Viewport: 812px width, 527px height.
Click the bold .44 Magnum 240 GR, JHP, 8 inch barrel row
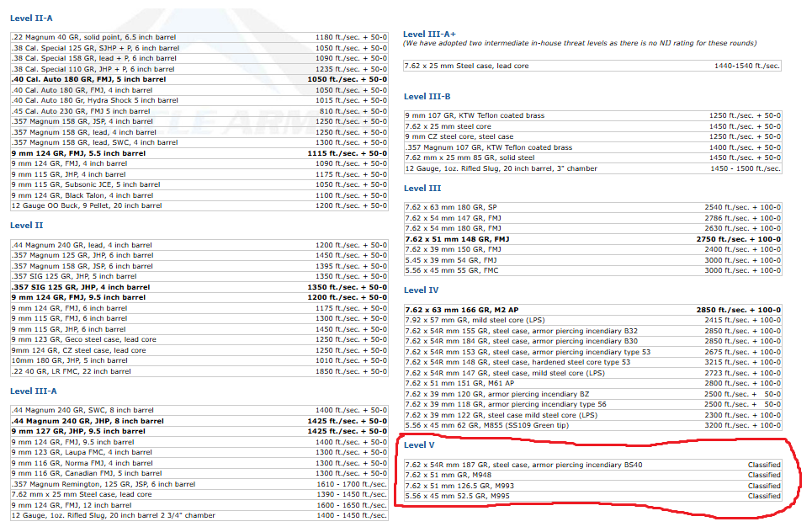coord(199,421)
